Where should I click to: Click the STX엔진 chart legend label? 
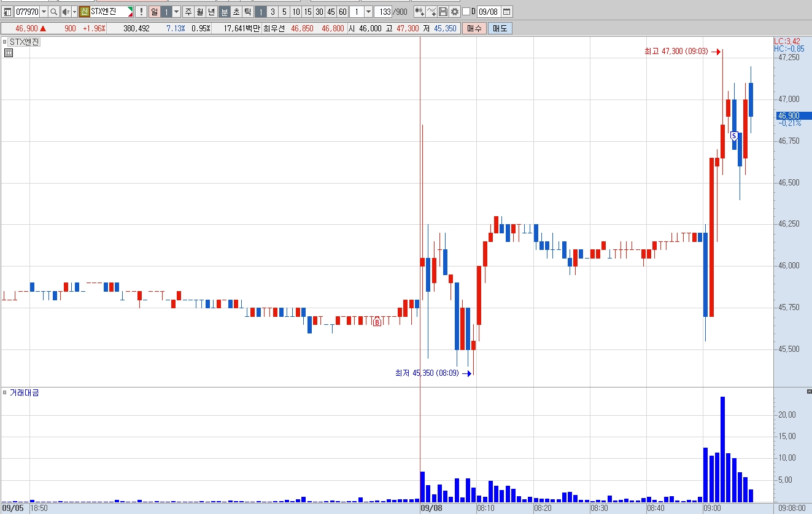point(24,42)
